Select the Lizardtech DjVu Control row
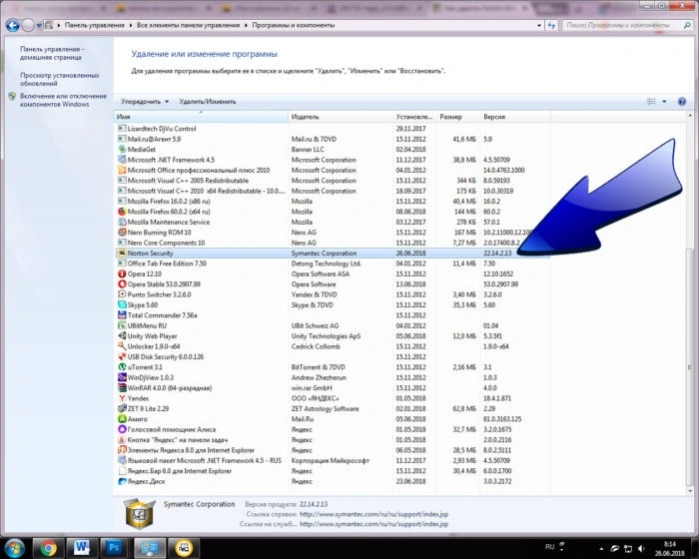This screenshot has width=699, height=559. pyautogui.click(x=332, y=128)
